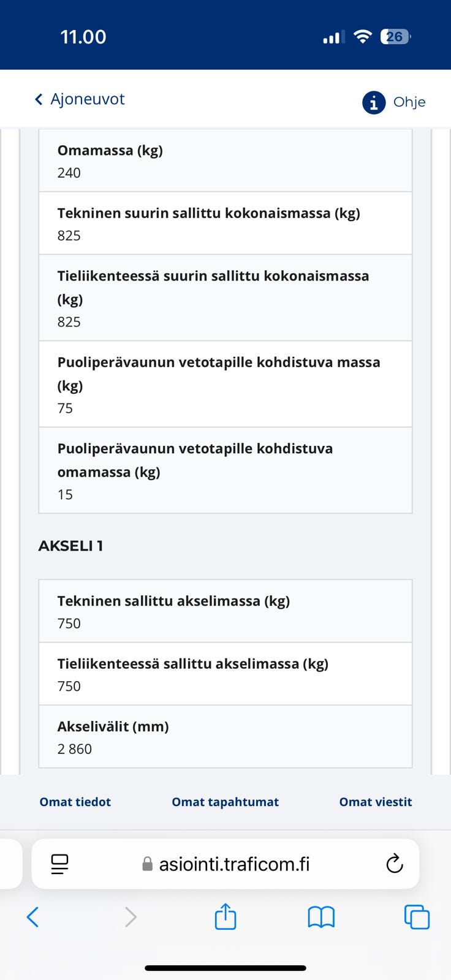Tap the padlock icon next to asiointi.traficom.fi

(146, 864)
